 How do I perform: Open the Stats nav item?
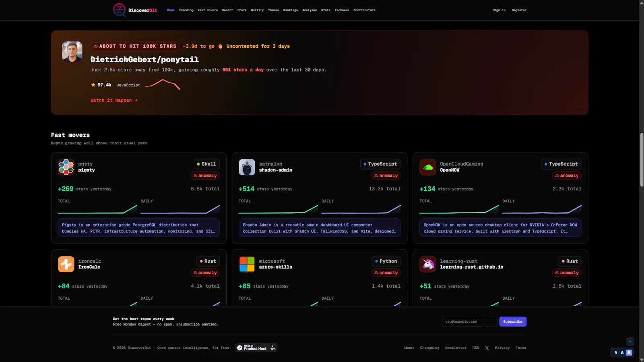[x=326, y=10]
